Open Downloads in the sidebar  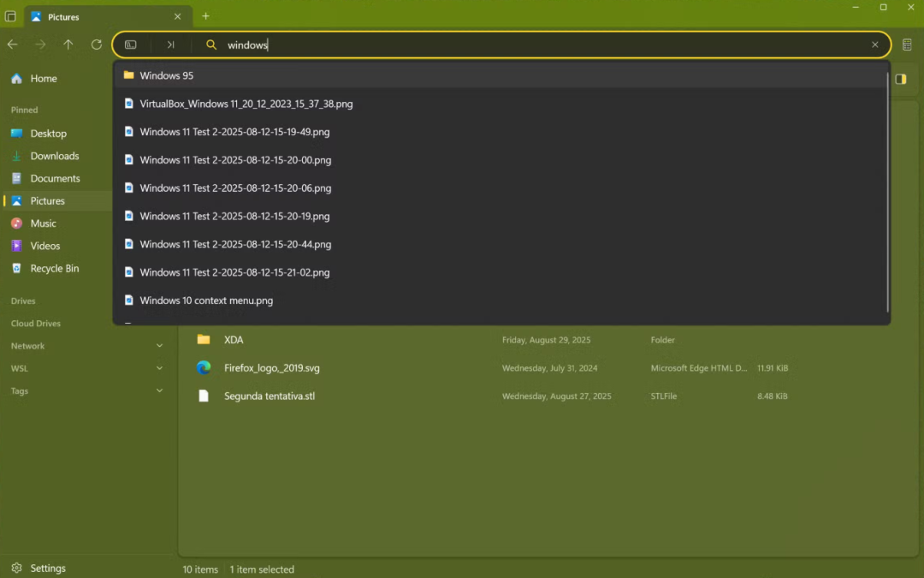[x=58, y=156]
